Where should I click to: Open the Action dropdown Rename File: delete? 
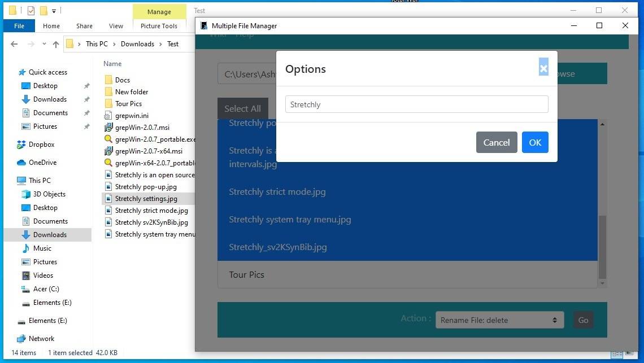pyautogui.click(x=499, y=320)
